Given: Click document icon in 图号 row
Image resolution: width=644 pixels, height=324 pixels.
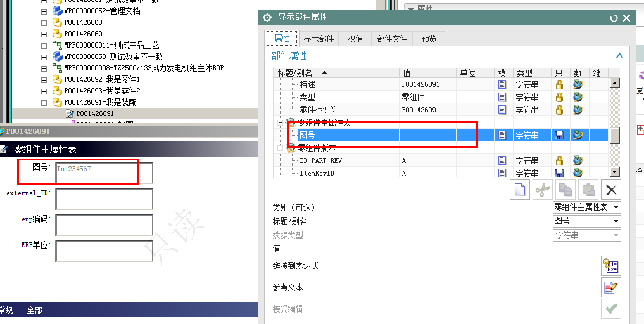Looking at the screenshot, I should pyautogui.click(x=502, y=135).
